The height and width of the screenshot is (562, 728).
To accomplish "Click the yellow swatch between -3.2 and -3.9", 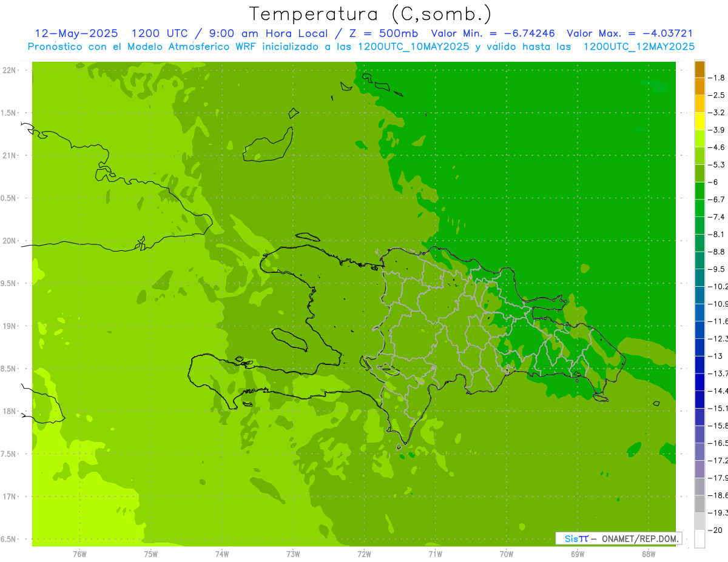I will (x=699, y=121).
